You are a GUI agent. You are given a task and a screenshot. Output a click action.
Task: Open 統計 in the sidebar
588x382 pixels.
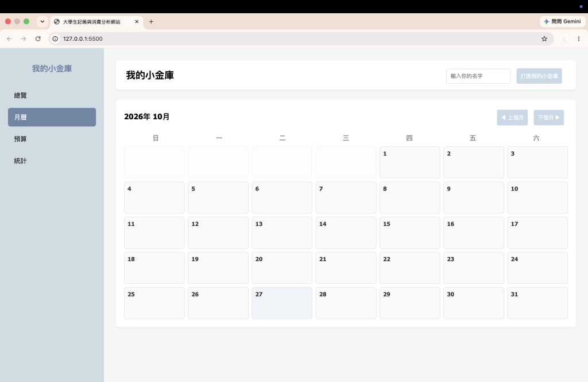click(x=52, y=161)
